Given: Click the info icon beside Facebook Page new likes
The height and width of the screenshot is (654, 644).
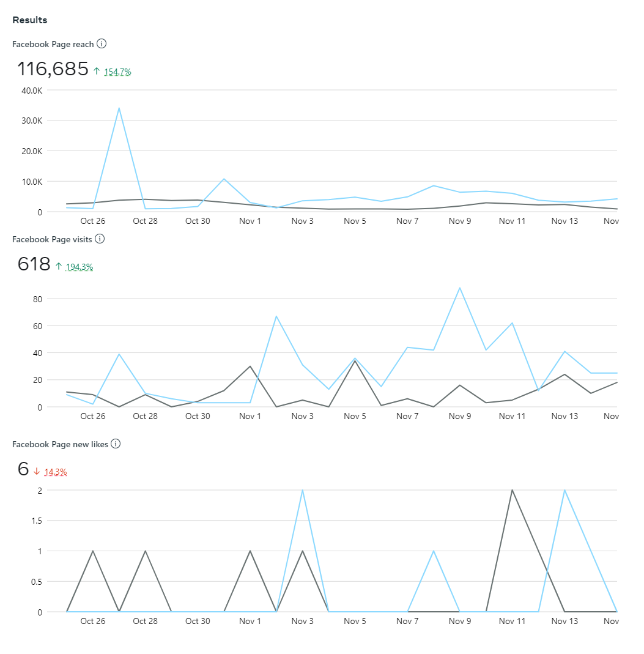Looking at the screenshot, I should click(116, 444).
